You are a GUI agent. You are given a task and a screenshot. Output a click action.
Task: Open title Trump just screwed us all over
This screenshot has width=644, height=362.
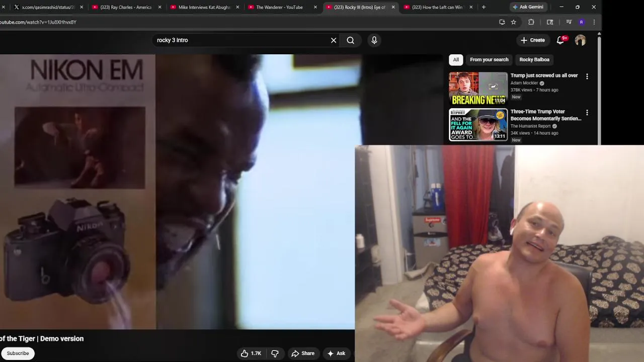[x=544, y=75]
